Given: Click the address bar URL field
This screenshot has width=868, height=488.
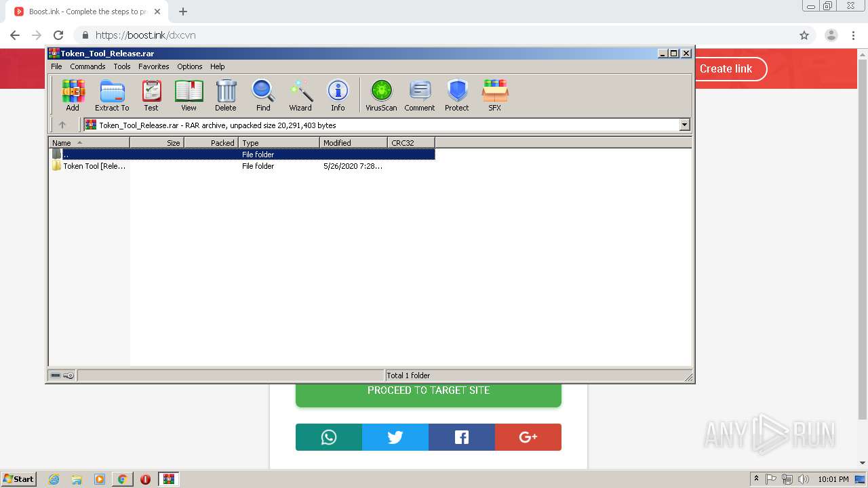Looking at the screenshot, I should pos(434,35).
